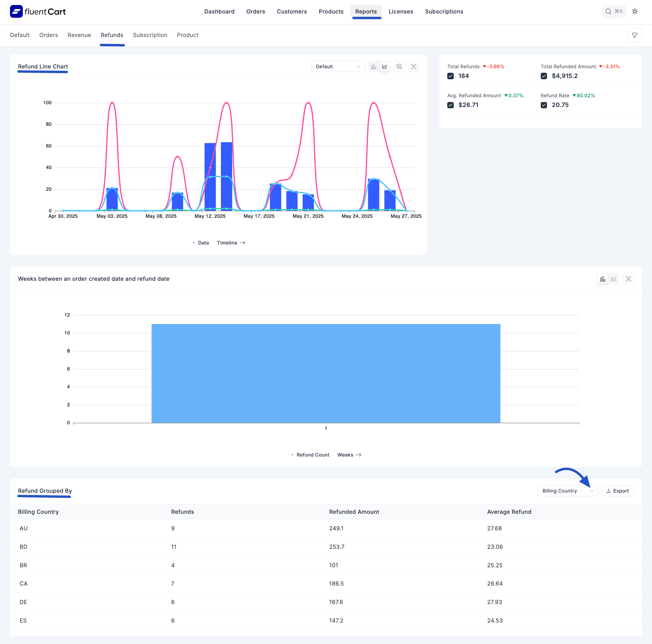Switch Refund Line Chart to bar view

pyautogui.click(x=373, y=66)
